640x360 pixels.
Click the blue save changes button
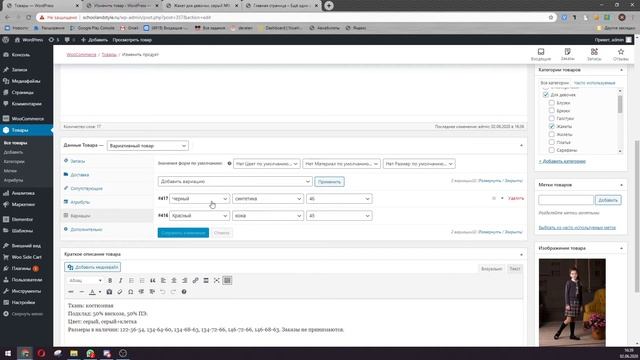point(183,233)
